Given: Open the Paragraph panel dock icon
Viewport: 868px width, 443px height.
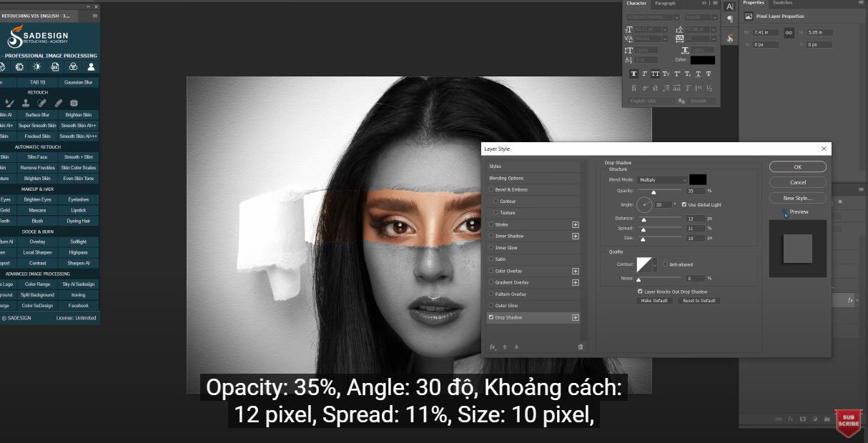Looking at the screenshot, I should tap(730, 19).
